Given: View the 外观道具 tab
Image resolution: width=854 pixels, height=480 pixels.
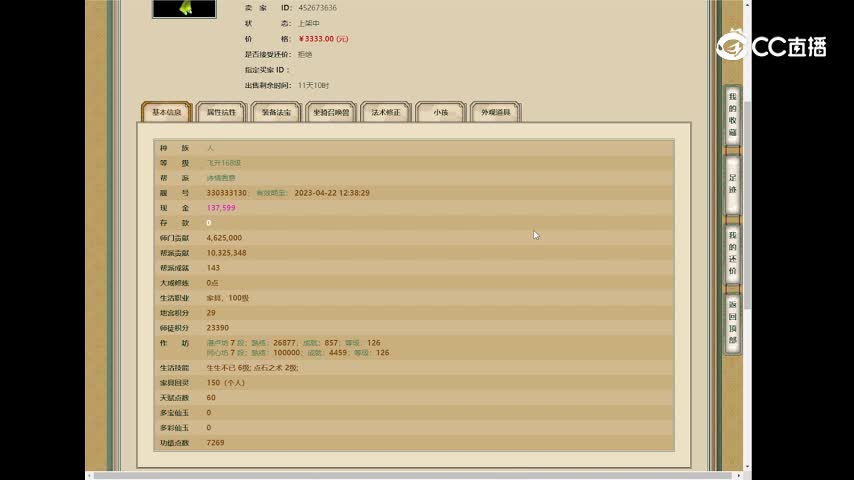Looking at the screenshot, I should point(495,113).
